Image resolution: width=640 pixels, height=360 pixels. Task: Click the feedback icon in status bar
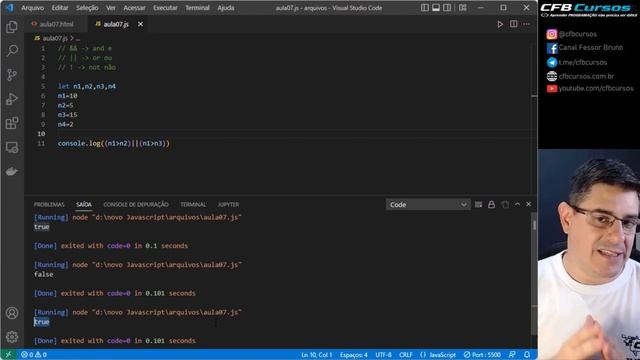(x=512, y=355)
